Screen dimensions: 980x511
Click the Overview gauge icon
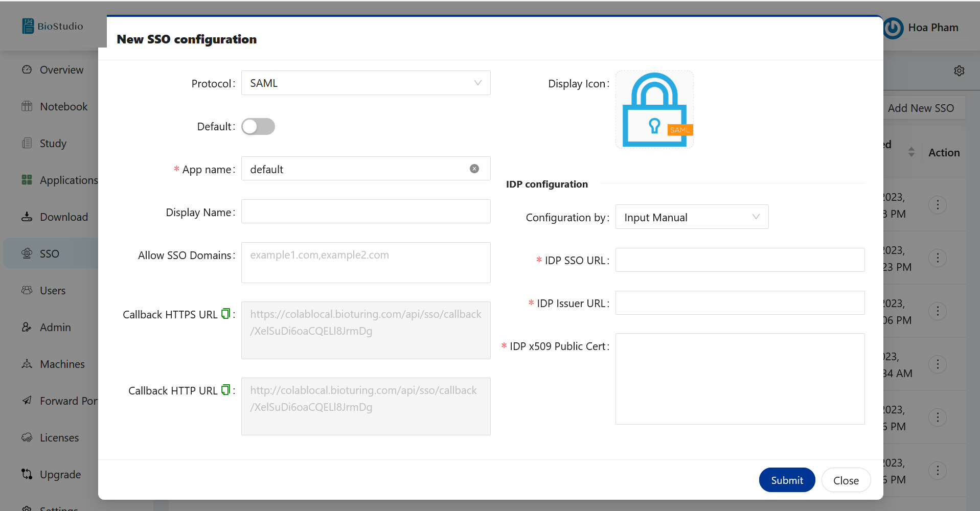[x=27, y=69]
